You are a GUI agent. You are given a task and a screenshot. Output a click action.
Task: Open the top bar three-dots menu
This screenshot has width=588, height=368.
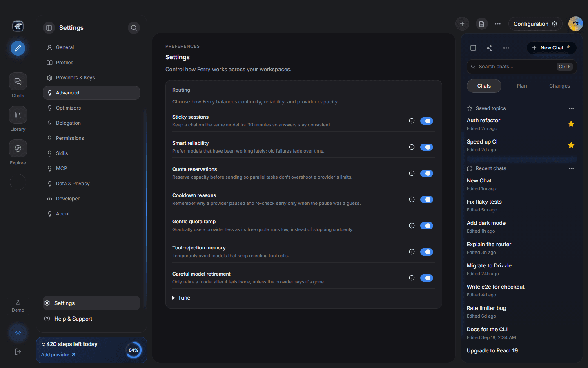pyautogui.click(x=498, y=24)
